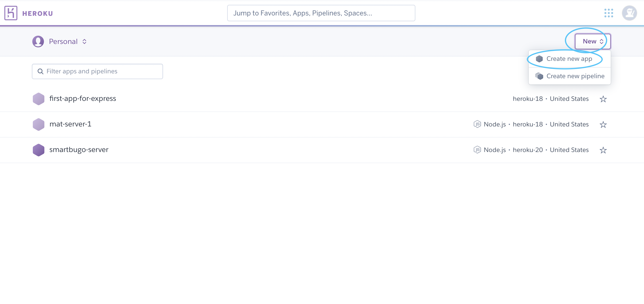
Task: Collapse the New dropdown button
Action: tap(592, 41)
